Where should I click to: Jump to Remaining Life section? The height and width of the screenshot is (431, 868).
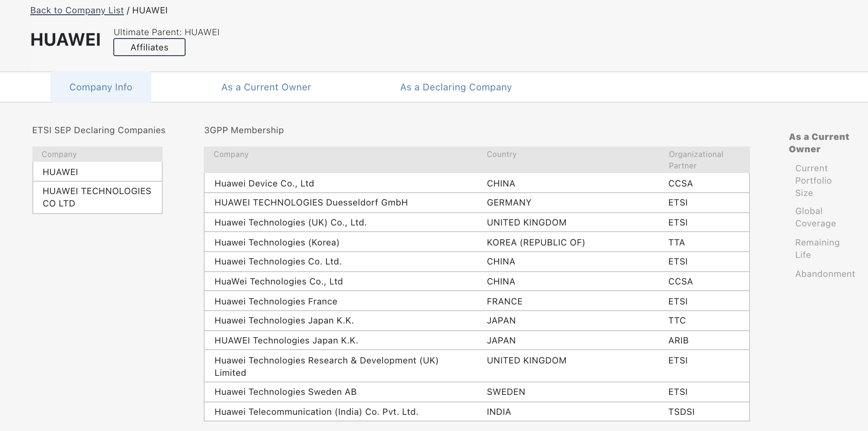(x=817, y=249)
